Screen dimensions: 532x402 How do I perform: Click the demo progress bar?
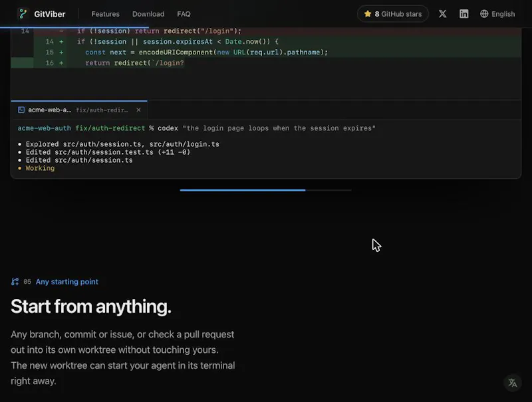(265, 190)
